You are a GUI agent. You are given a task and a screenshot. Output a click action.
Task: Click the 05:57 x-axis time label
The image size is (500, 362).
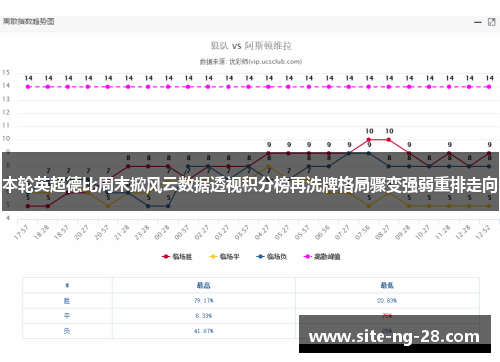tap(302, 232)
